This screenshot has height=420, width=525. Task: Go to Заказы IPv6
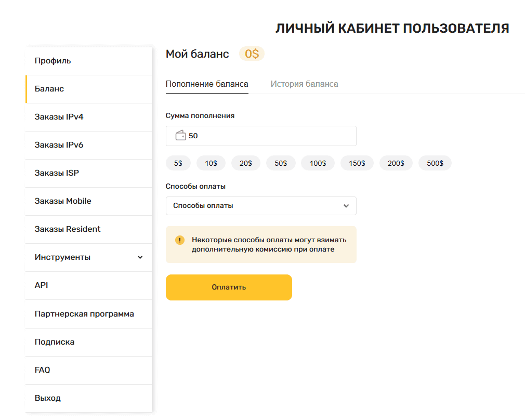[89, 146]
